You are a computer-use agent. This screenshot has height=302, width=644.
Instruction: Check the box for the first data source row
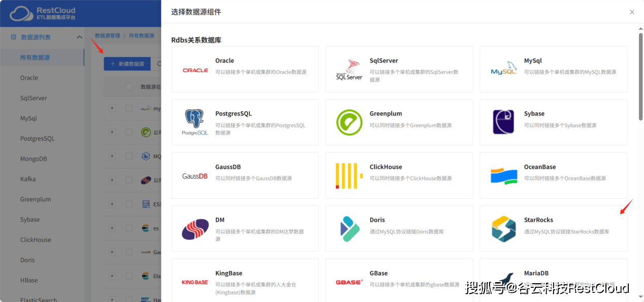click(129, 108)
